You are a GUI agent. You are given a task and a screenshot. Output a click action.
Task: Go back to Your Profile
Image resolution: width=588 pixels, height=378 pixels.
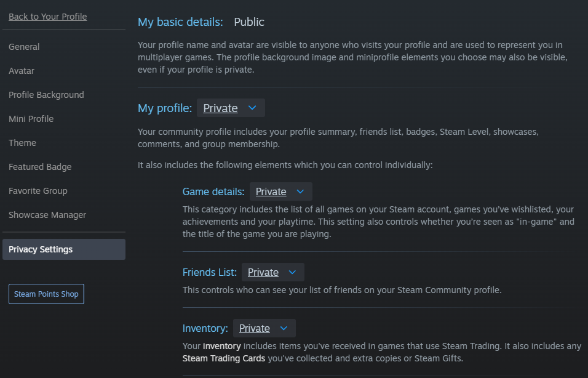coord(47,17)
